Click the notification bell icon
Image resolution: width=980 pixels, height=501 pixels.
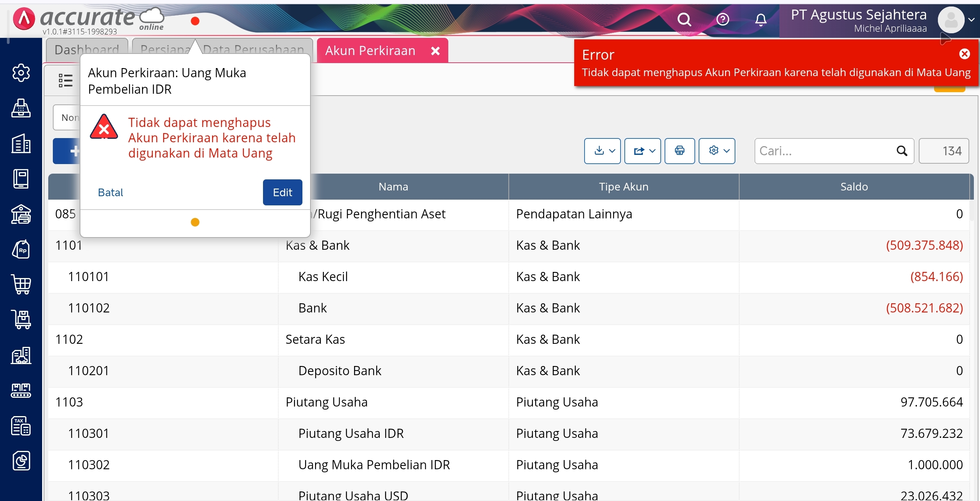[x=761, y=19]
